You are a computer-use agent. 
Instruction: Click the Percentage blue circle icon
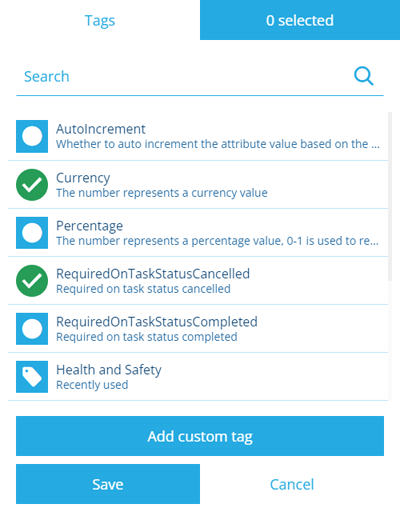pyautogui.click(x=32, y=233)
